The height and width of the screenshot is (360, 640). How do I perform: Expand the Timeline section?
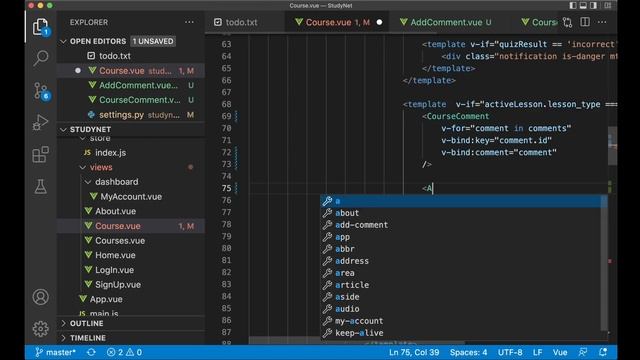tap(131, 338)
